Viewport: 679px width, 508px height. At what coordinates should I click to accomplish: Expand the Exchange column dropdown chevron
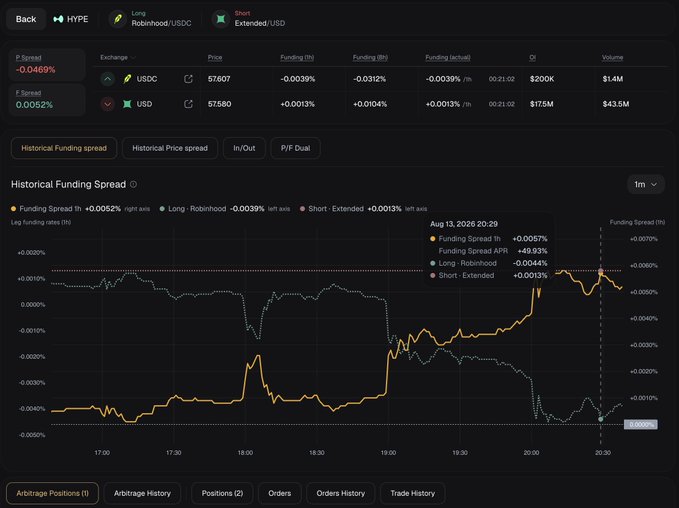[x=133, y=58]
